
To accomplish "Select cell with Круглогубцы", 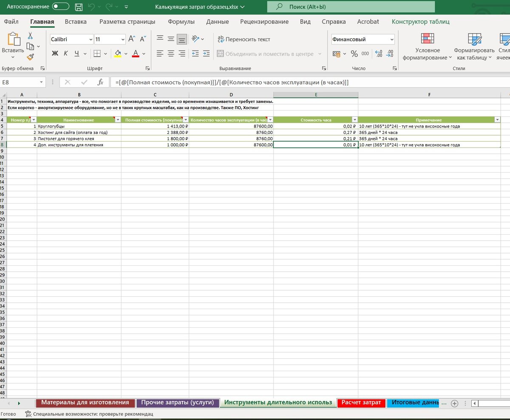I will (79, 126).
